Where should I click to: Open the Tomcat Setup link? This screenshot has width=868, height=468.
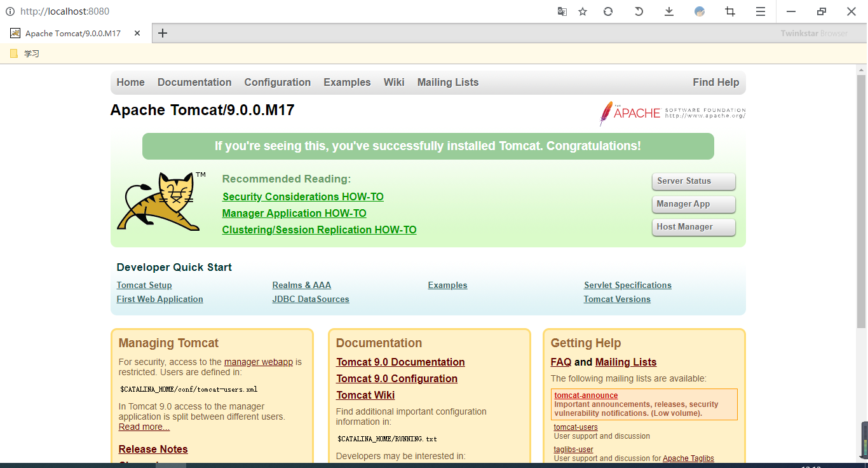(x=144, y=285)
